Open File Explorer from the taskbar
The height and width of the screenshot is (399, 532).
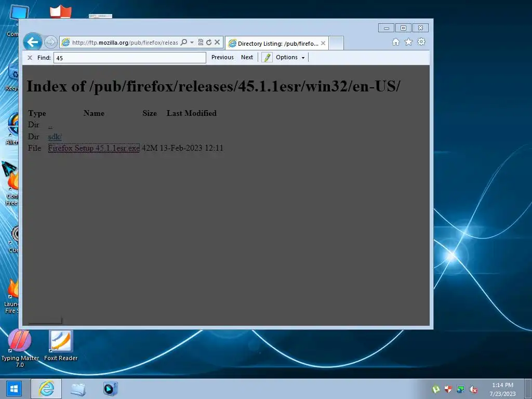[78, 389]
